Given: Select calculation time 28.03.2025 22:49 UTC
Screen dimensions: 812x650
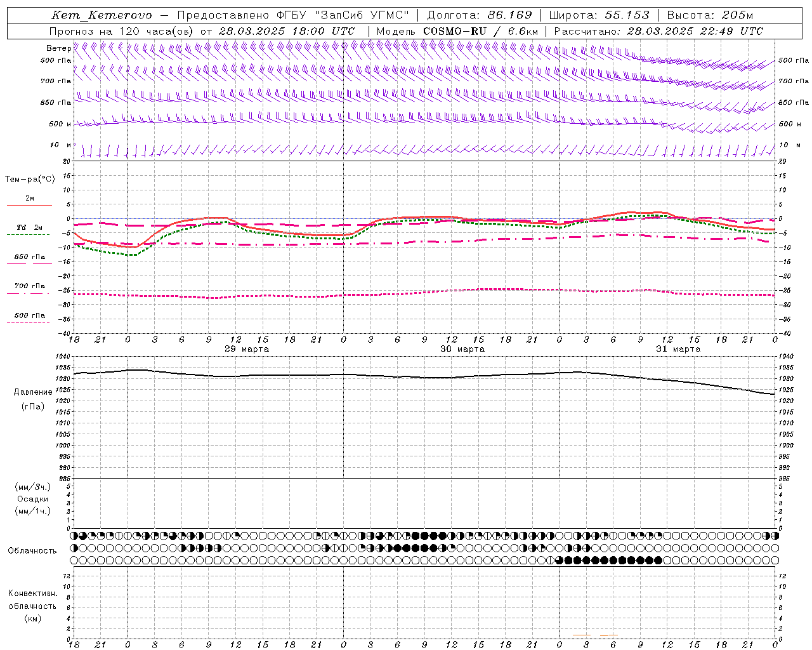Looking at the screenshot, I should [x=695, y=31].
